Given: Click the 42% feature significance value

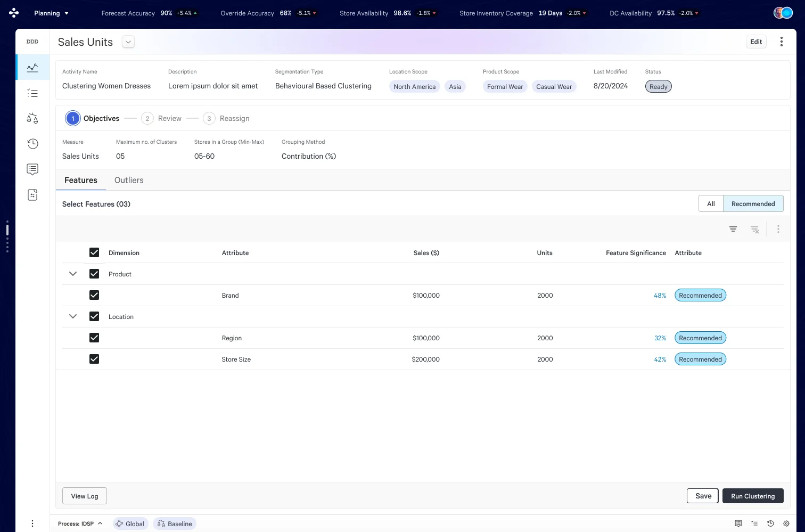Looking at the screenshot, I should pyautogui.click(x=660, y=359).
